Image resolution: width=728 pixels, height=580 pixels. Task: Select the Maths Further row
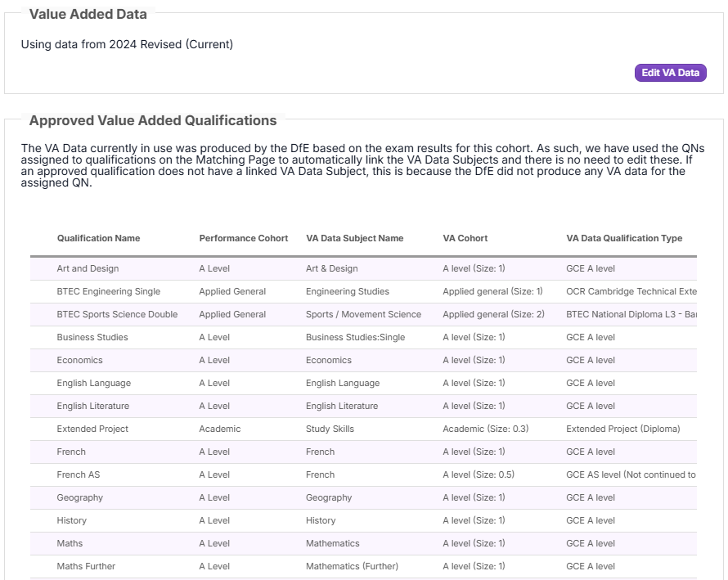363,567
